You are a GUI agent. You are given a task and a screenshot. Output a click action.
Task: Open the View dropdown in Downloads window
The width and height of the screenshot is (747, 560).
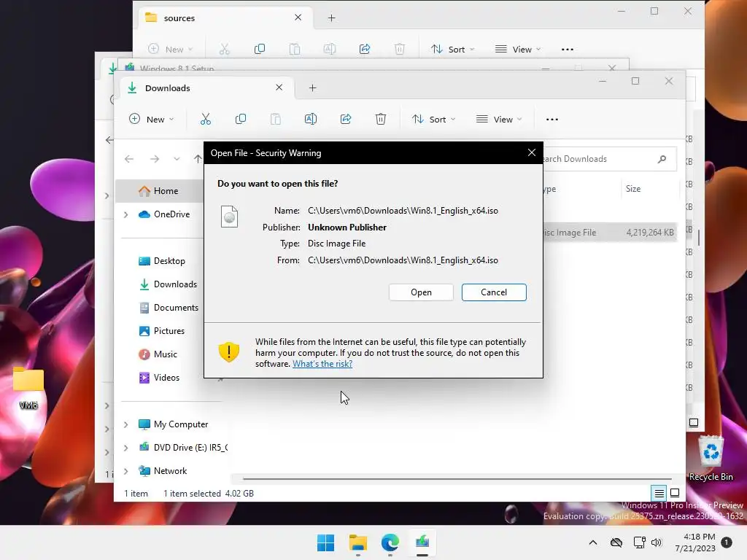click(x=499, y=119)
